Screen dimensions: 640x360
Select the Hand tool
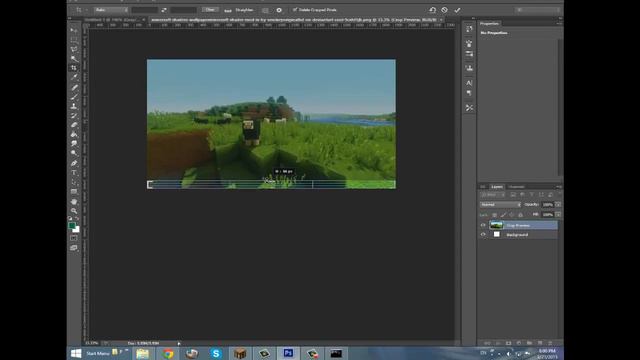pos(74,202)
